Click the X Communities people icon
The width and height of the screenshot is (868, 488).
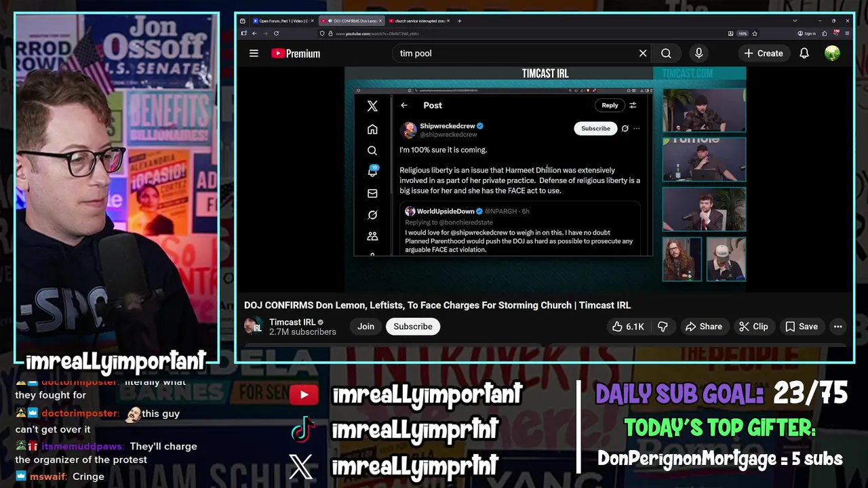[x=372, y=236]
